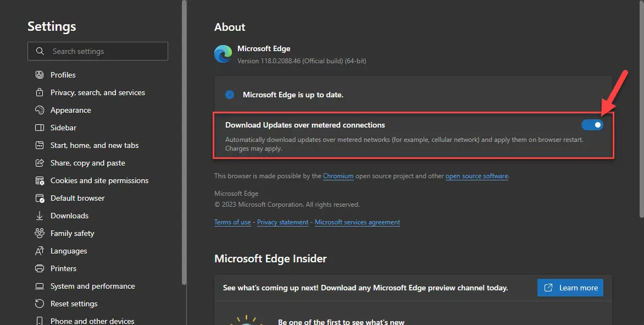Click the Downloads arrow icon
644x325 pixels.
40,216
